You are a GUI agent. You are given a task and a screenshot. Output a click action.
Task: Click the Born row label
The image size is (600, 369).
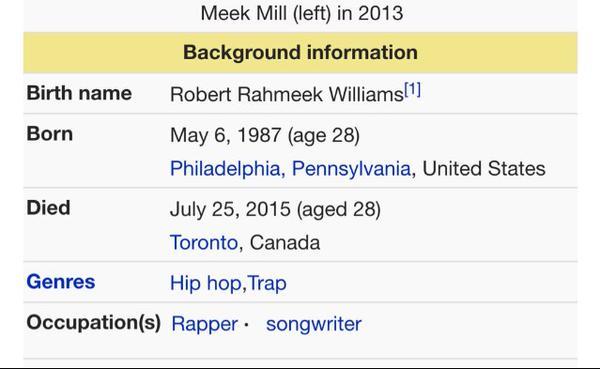tap(50, 134)
